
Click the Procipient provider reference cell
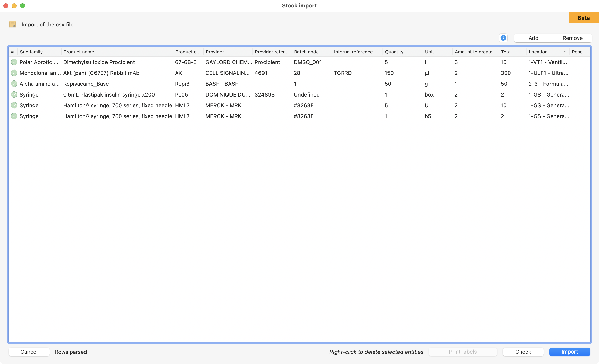(x=267, y=62)
